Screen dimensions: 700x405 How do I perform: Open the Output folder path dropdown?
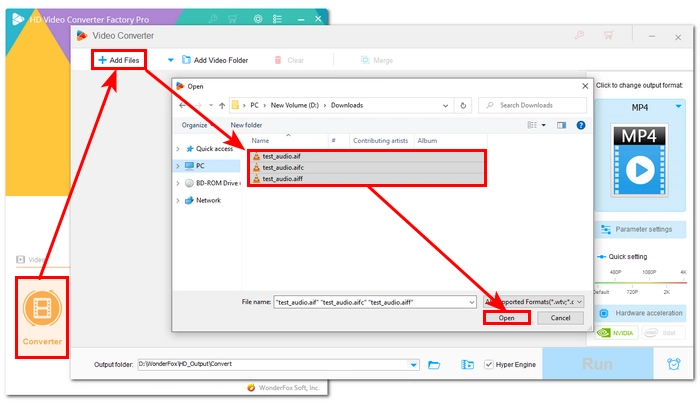point(413,365)
